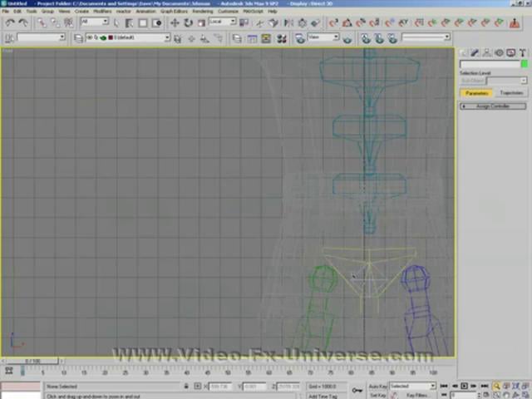Click the Go to Start playback button
The height and width of the screenshot is (399, 532).
click(443, 386)
